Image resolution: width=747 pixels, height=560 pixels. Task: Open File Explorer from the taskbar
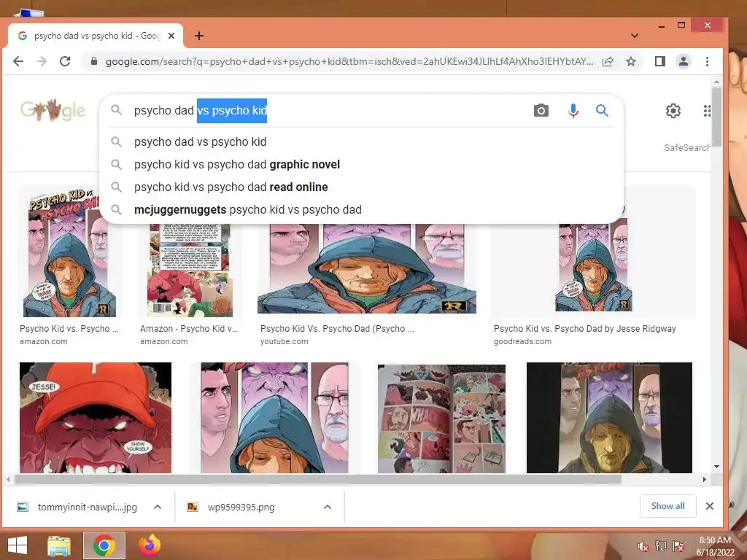tap(59, 545)
